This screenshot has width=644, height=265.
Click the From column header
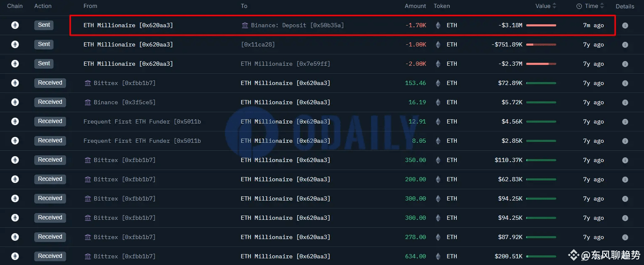point(90,6)
